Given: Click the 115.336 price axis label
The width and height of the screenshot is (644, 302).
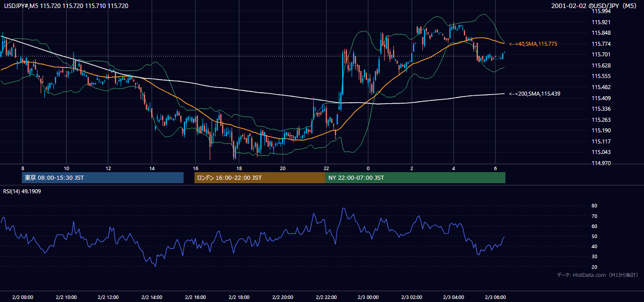Looking at the screenshot, I should 601,109.
